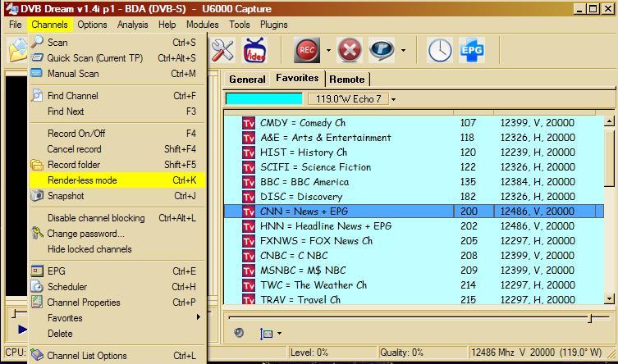618x364 pixels.
Task: Choose Record folder menu entry
Action: click(117, 165)
